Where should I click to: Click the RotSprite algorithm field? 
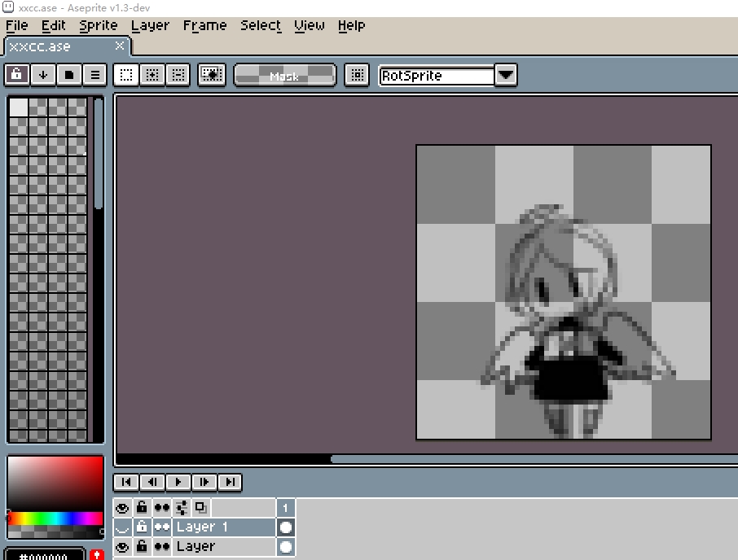(x=437, y=75)
